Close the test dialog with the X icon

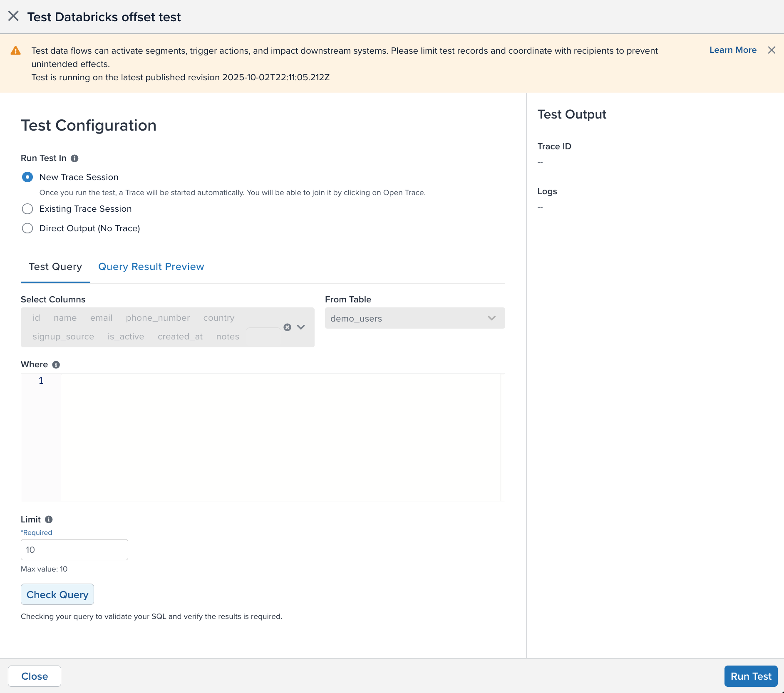[x=13, y=16]
